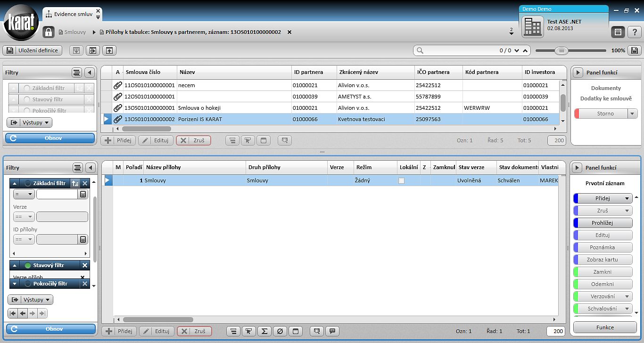This screenshot has width=644, height=343.
Task: Open the Verzování dropdown arrow
Action: (627, 296)
